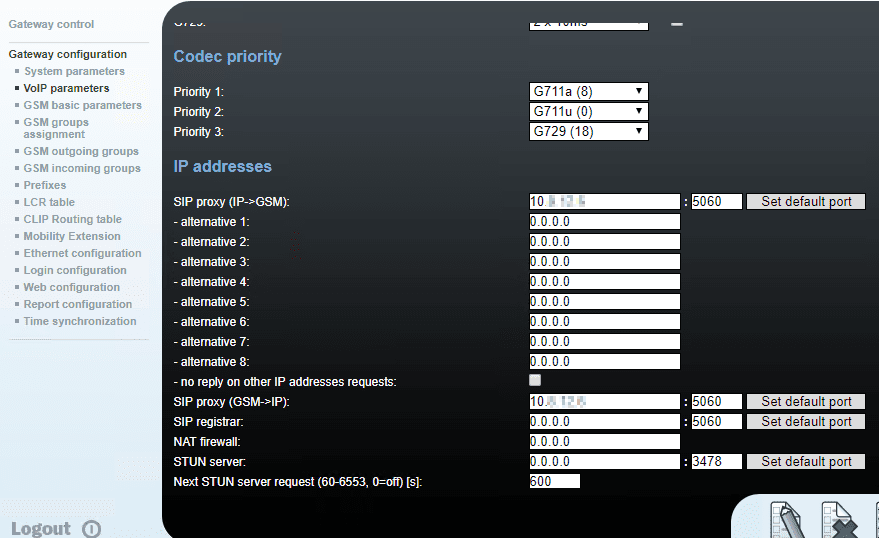Click alternative 3 IP address field

[604, 261]
